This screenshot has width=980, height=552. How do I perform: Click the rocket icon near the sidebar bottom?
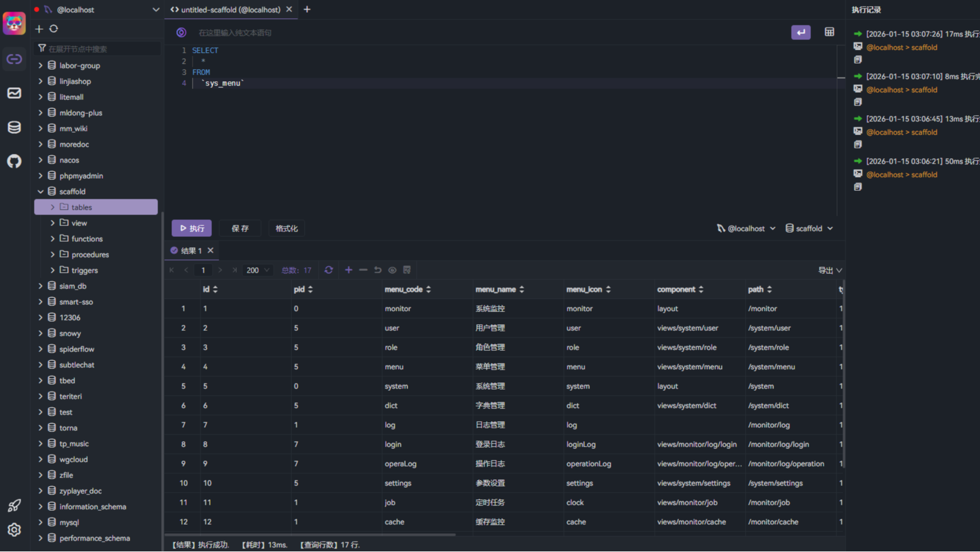(x=14, y=505)
